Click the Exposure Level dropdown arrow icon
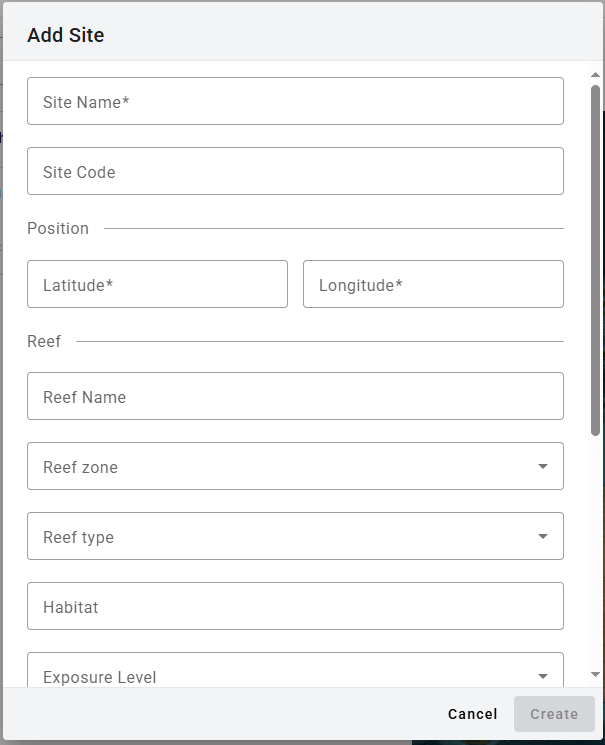Screen dimensions: 605x745 542,676
